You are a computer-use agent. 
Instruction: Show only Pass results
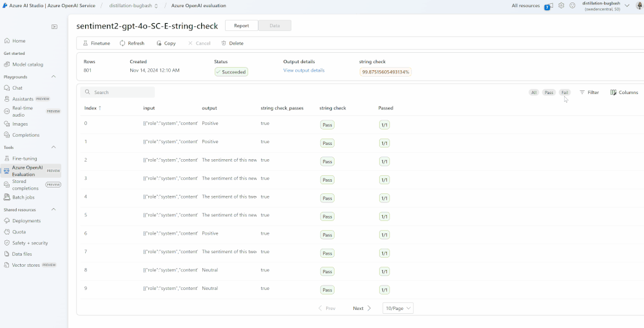pos(549,92)
